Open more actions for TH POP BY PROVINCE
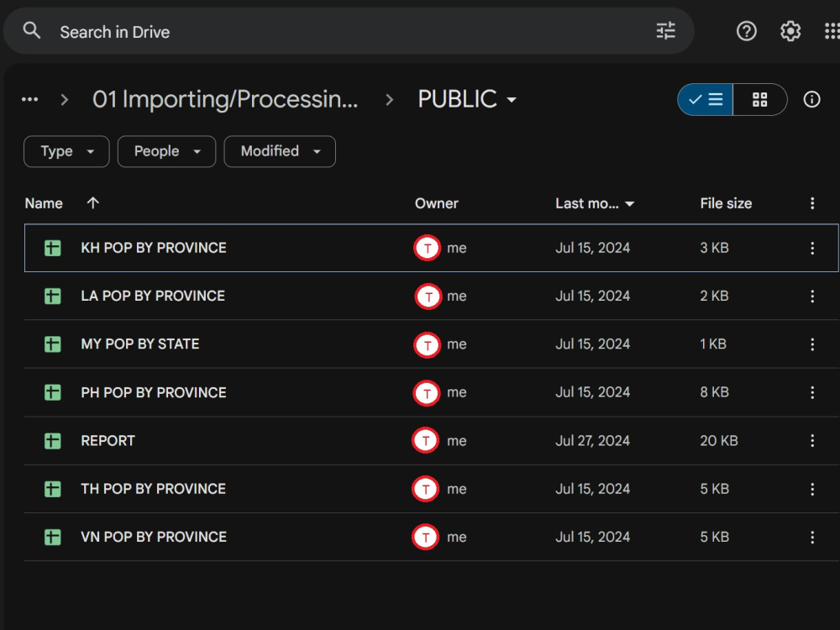Image resolution: width=840 pixels, height=630 pixels. tap(812, 489)
